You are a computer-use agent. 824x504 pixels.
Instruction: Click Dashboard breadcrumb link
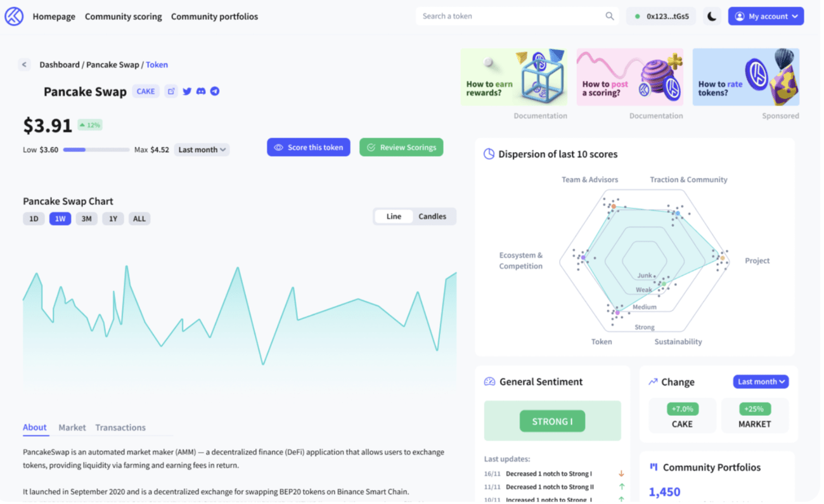[60, 65]
